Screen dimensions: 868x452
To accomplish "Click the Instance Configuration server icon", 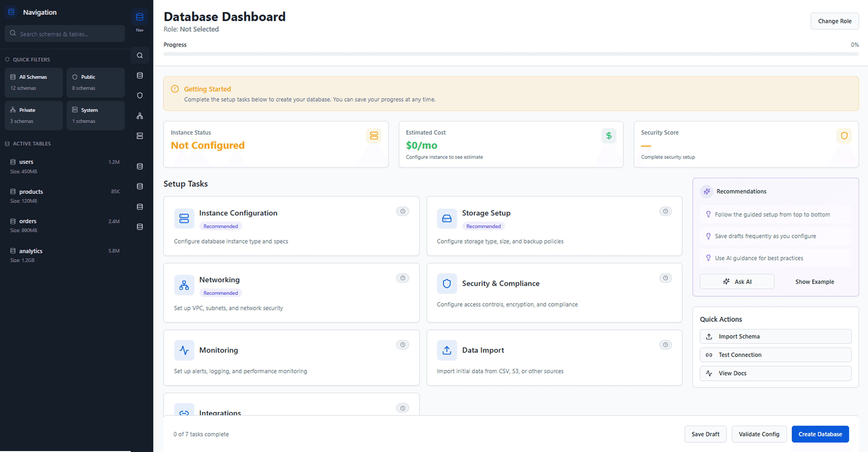I will (x=184, y=218).
